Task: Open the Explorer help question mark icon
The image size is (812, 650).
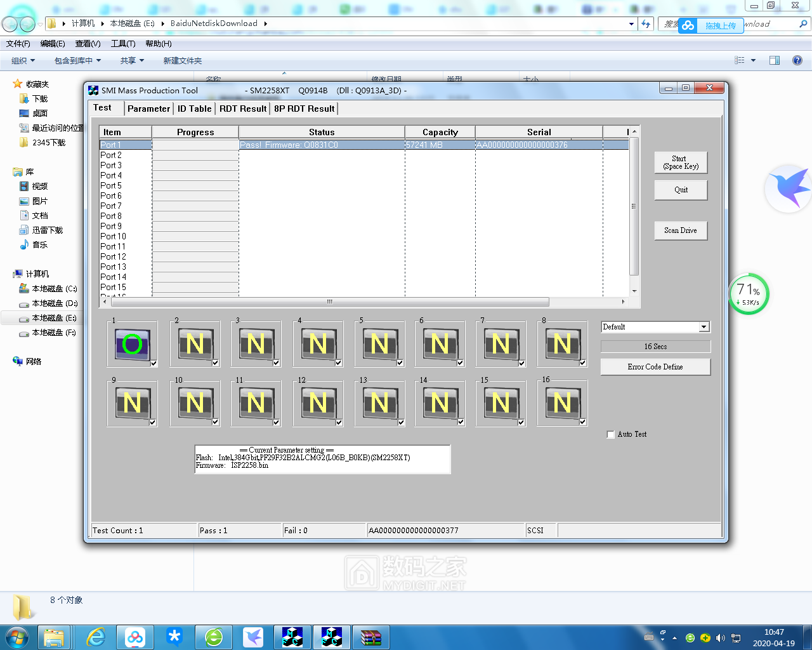Action: click(797, 60)
